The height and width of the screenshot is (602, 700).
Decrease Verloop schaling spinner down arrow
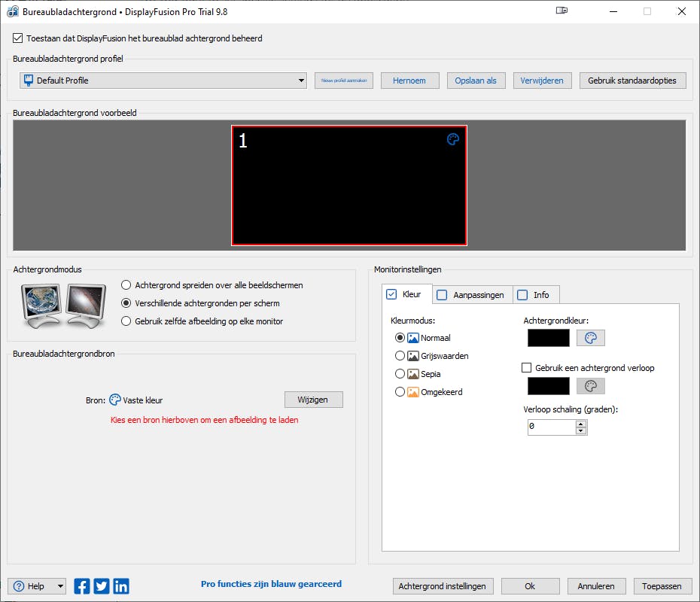[580, 430]
